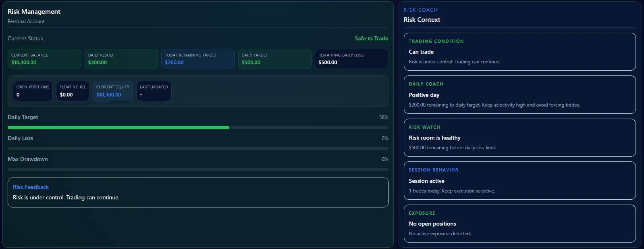644x249 pixels.
Task: Click the Current Equity $10,300.00 tile
Action: coord(113,91)
